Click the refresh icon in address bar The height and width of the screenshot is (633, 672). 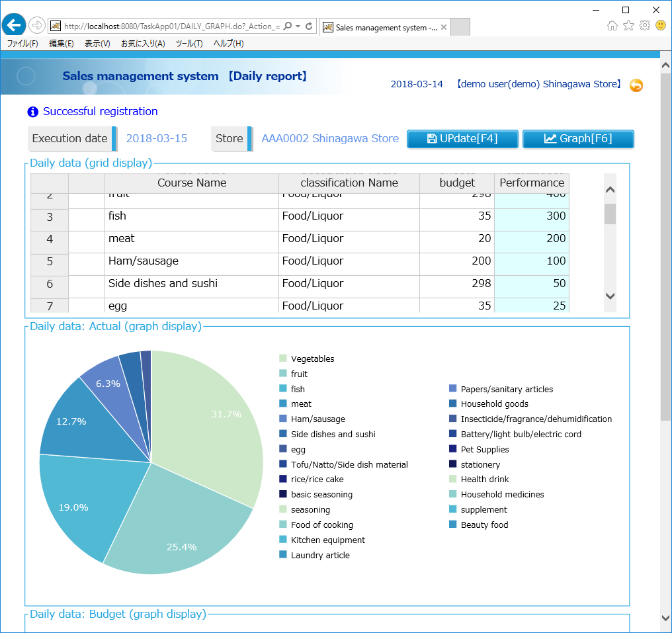point(308,26)
